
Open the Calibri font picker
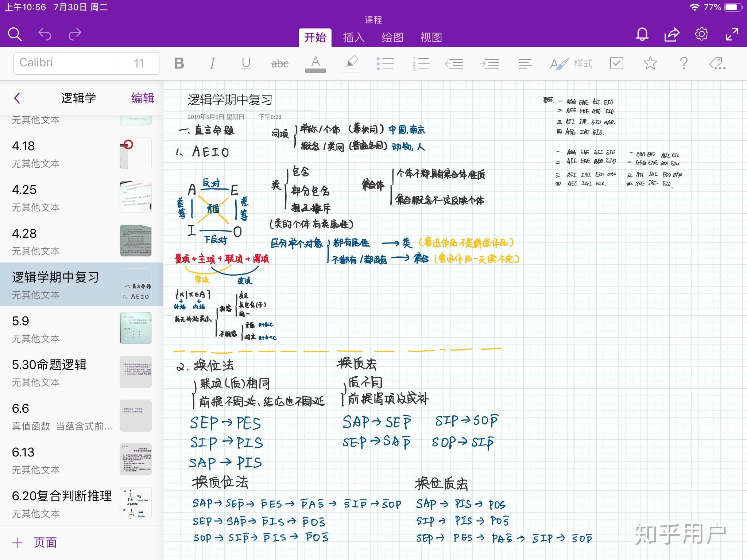point(66,63)
